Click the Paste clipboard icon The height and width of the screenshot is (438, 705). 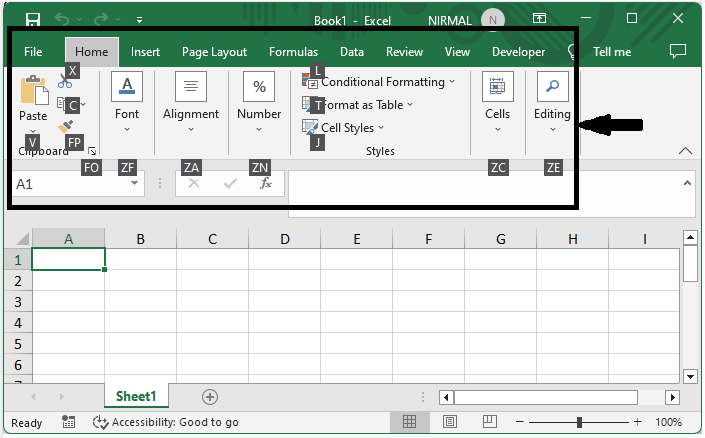34,89
